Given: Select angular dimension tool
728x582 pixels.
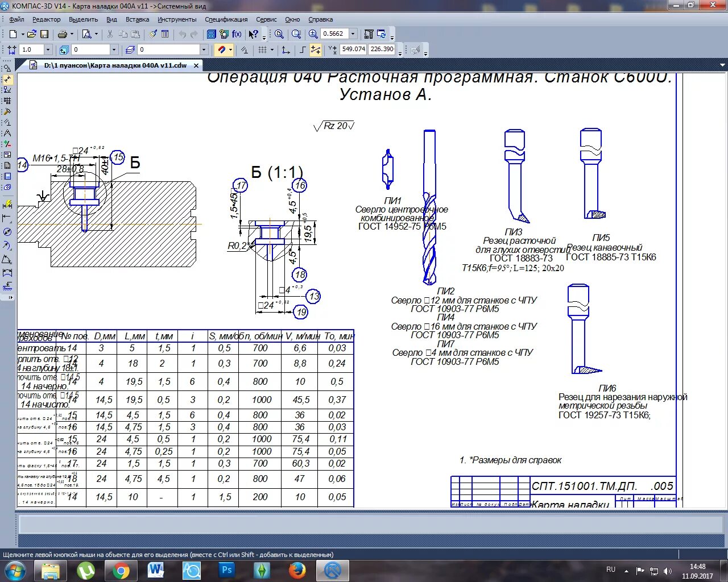Looking at the screenshot, I should click(7, 259).
